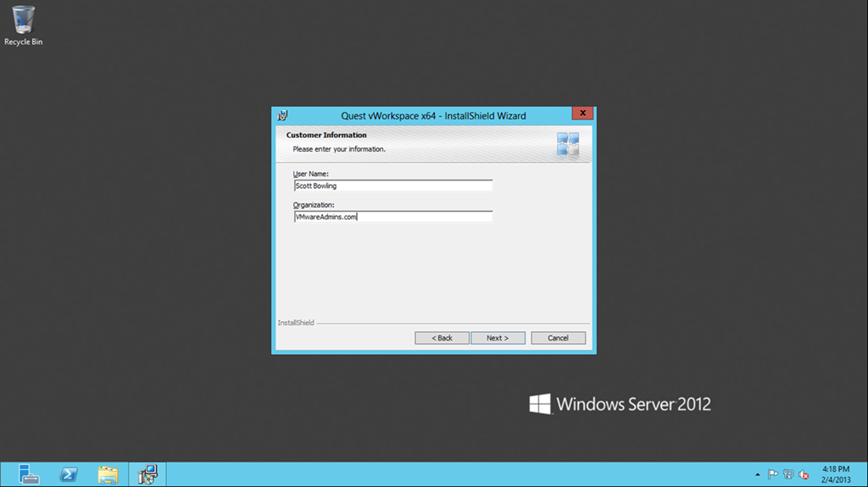Open the Action Center flag icon
The height and width of the screenshot is (487, 868).
click(x=773, y=474)
